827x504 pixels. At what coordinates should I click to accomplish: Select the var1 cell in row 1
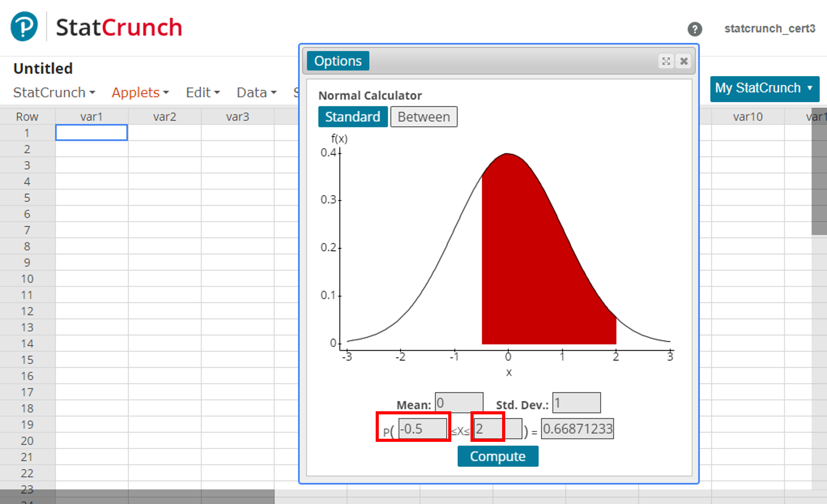[91, 133]
